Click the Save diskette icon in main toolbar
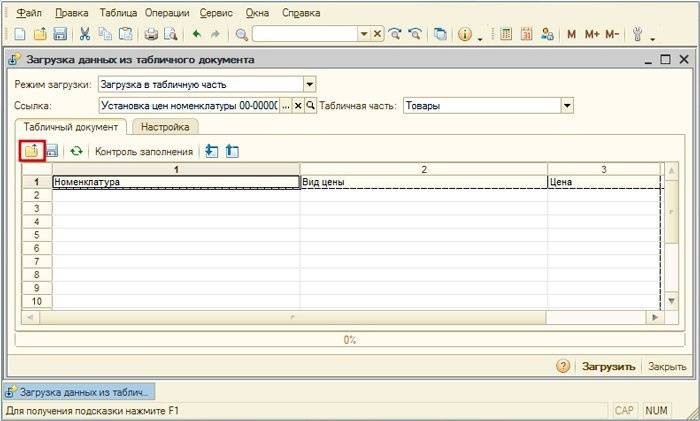The width and height of the screenshot is (700, 421). click(60, 34)
